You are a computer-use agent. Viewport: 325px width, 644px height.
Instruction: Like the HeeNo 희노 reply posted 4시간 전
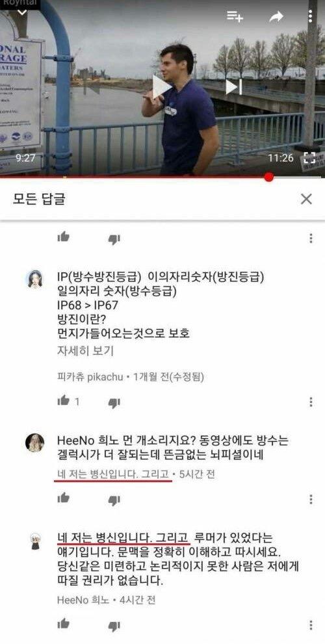tap(63, 624)
